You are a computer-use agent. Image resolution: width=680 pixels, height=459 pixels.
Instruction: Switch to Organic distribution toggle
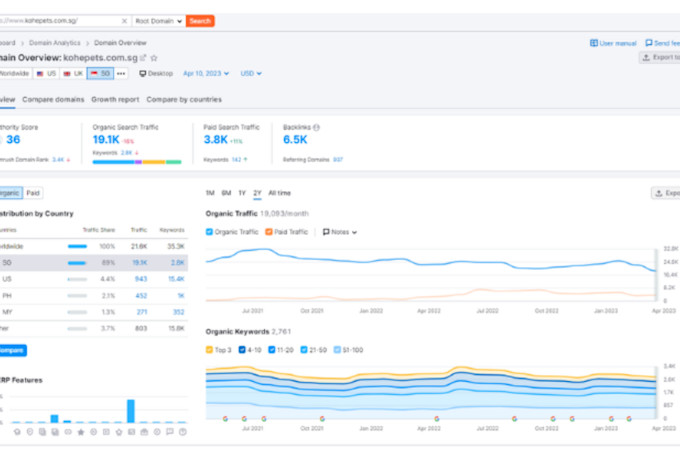10,193
